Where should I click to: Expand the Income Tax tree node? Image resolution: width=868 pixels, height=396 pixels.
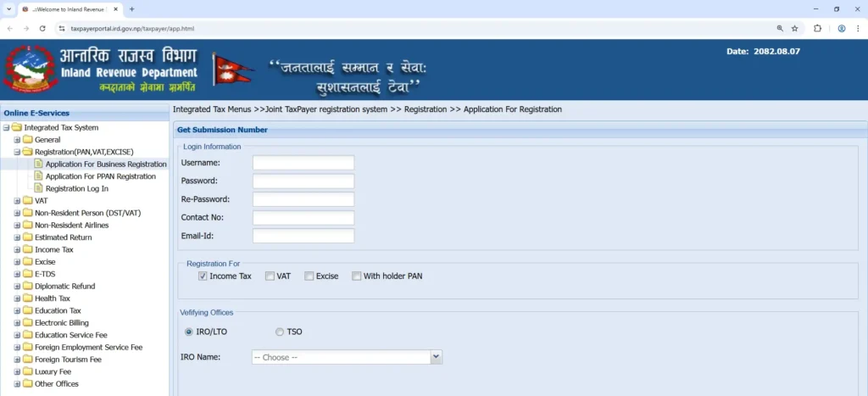(x=17, y=250)
